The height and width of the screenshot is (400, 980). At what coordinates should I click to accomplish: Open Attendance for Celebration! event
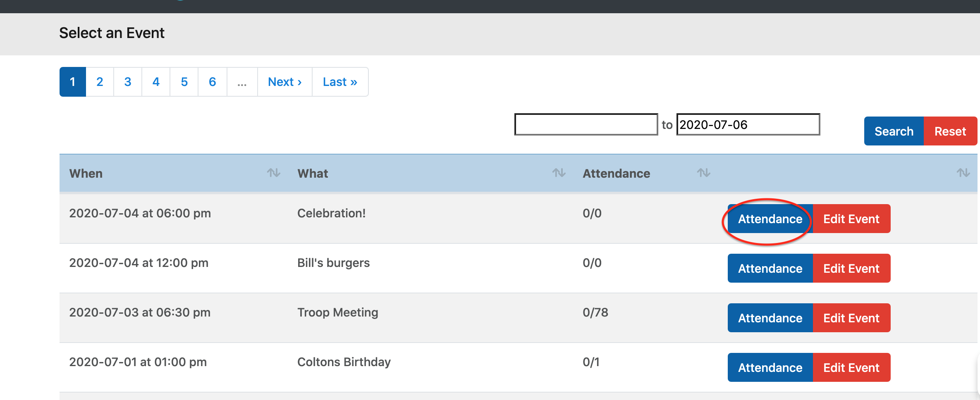click(x=770, y=219)
